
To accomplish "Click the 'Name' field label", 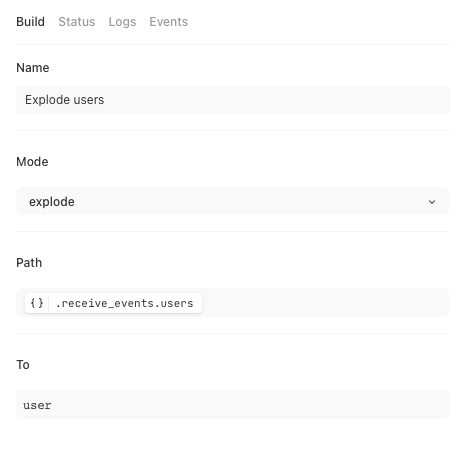I will point(33,68).
